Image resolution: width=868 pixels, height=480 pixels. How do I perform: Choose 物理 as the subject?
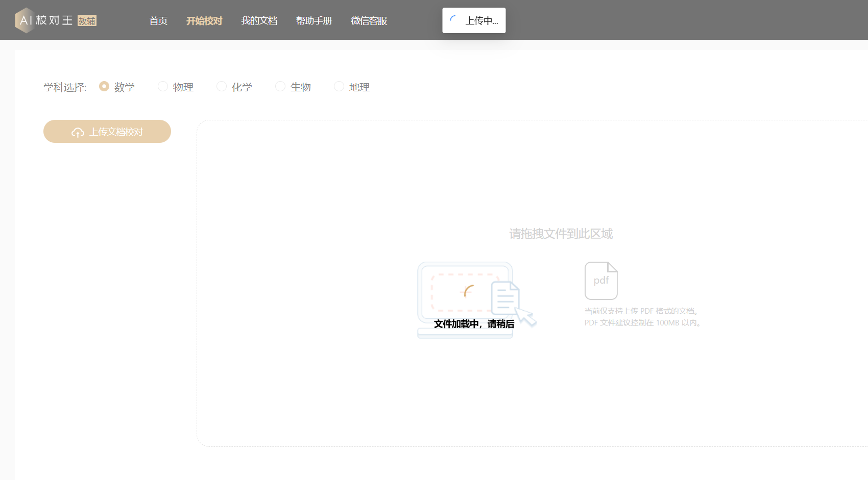pyautogui.click(x=163, y=87)
